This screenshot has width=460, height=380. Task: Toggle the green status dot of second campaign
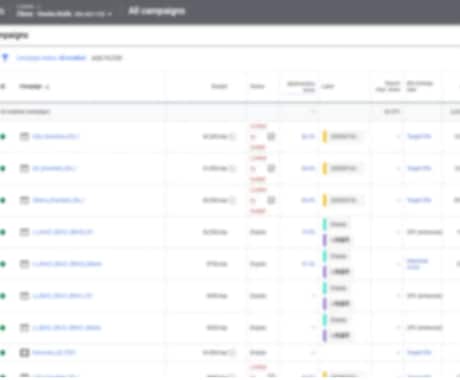[x=3, y=168]
